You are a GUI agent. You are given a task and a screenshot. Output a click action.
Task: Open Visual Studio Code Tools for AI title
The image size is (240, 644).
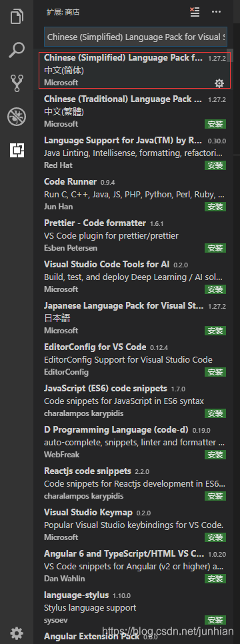[107, 265]
